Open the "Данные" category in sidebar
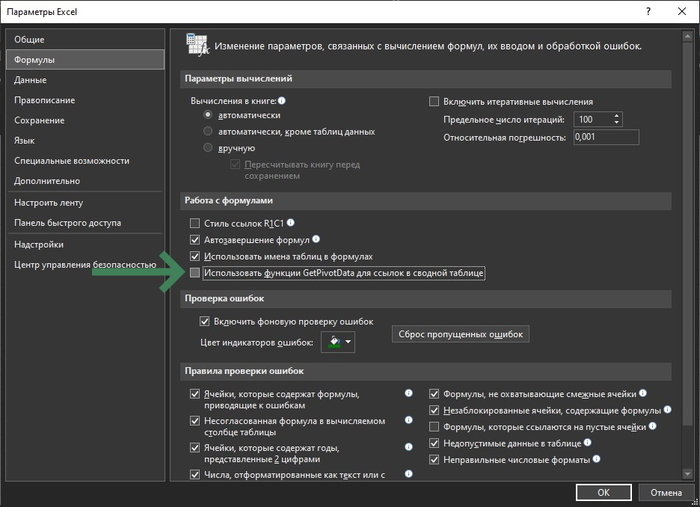The image size is (700, 507). coord(30,80)
